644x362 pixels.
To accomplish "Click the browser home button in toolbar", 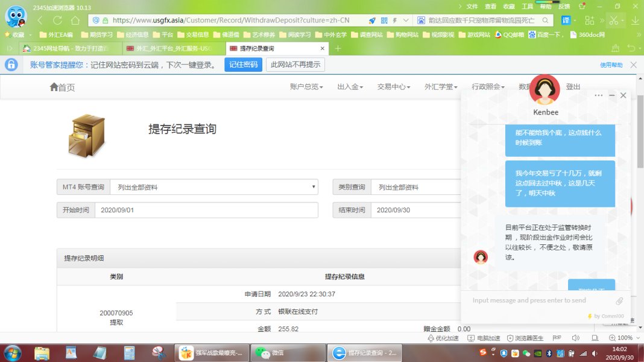I will coord(75,20).
